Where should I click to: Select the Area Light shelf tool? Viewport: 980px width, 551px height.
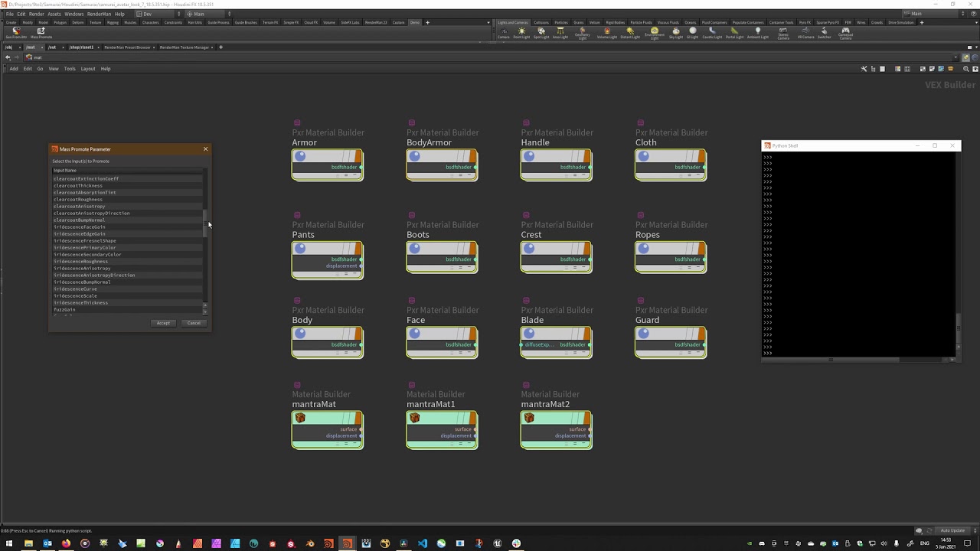(x=561, y=33)
